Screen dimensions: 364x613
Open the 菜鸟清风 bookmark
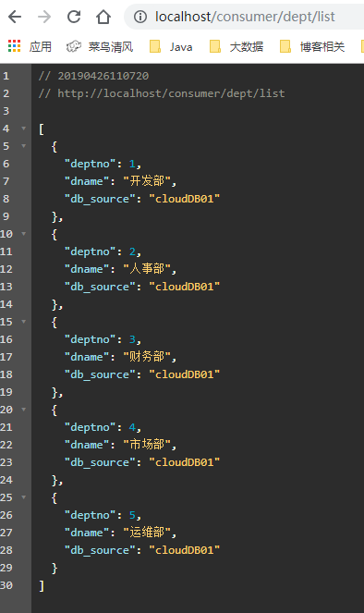coord(100,47)
